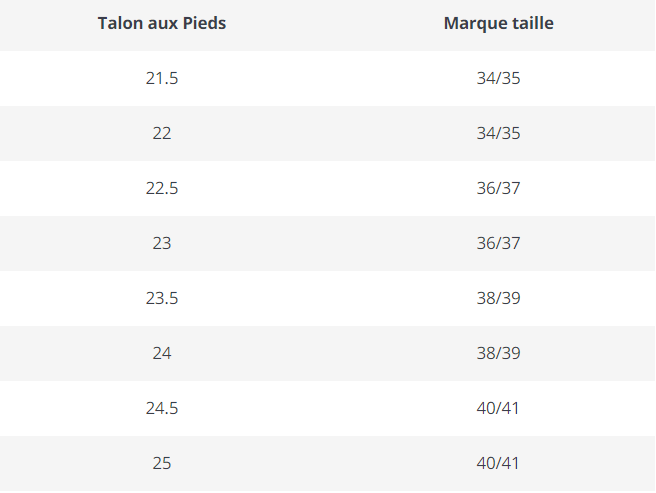
Task: Click the cell with value 22
Action: click(x=162, y=133)
